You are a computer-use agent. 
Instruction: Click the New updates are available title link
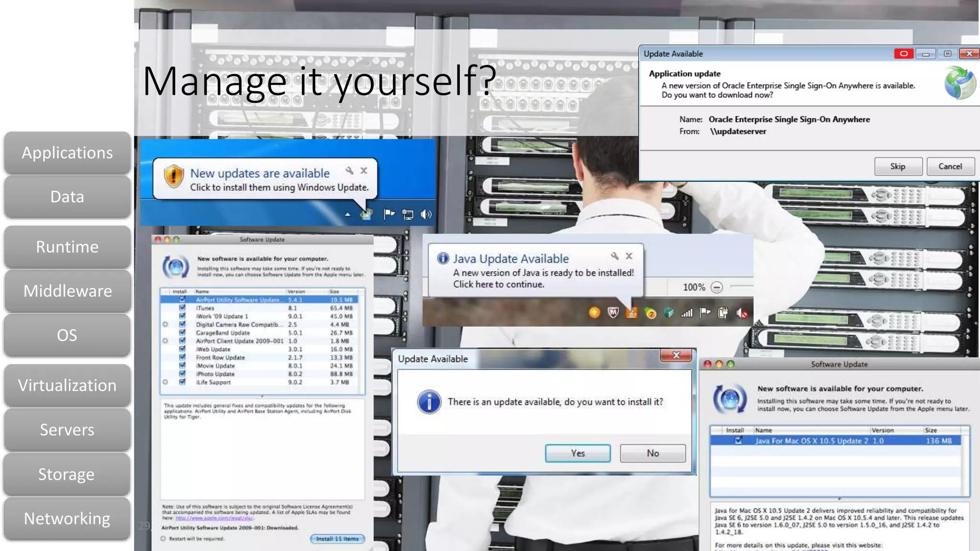tap(260, 173)
